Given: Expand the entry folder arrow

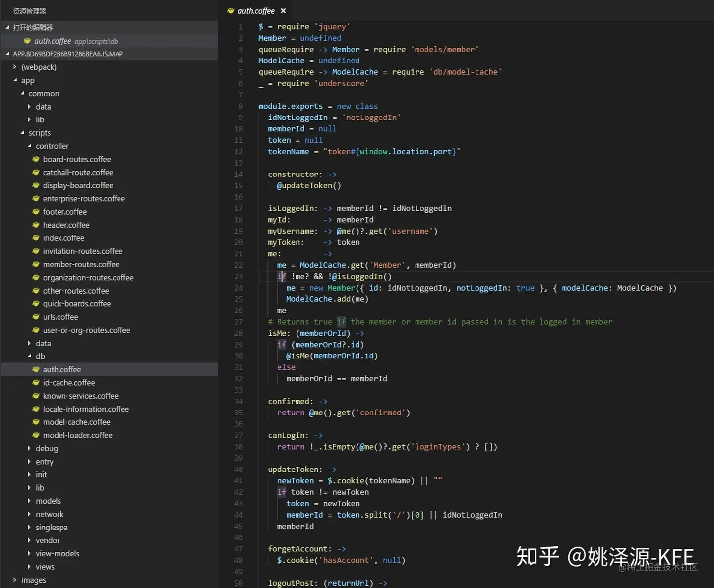Looking at the screenshot, I should tap(29, 462).
